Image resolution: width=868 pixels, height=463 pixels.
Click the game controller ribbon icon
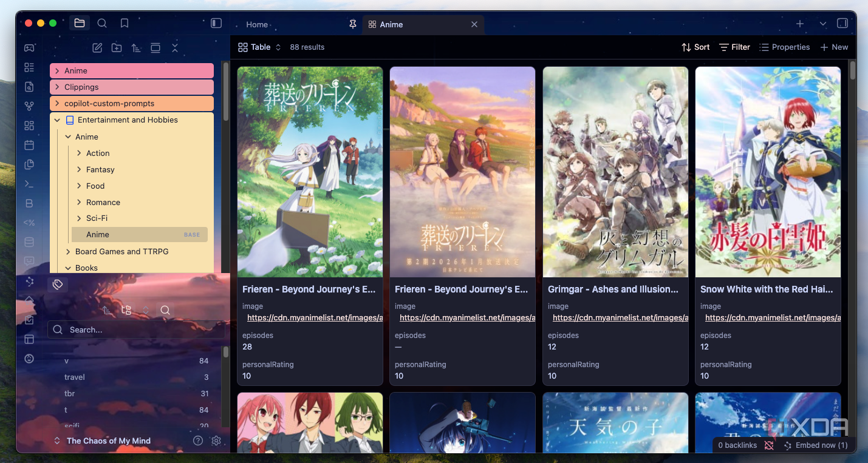pos(29,47)
